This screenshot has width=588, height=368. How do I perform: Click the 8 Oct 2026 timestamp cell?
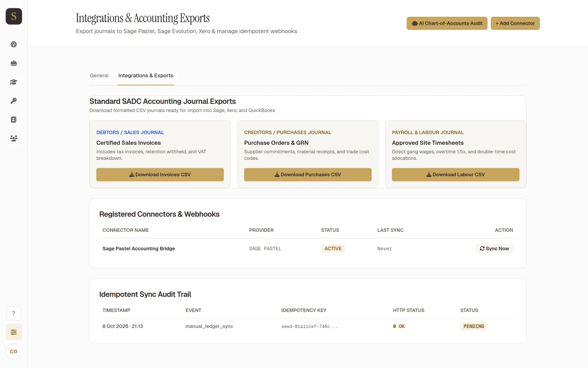(122, 326)
